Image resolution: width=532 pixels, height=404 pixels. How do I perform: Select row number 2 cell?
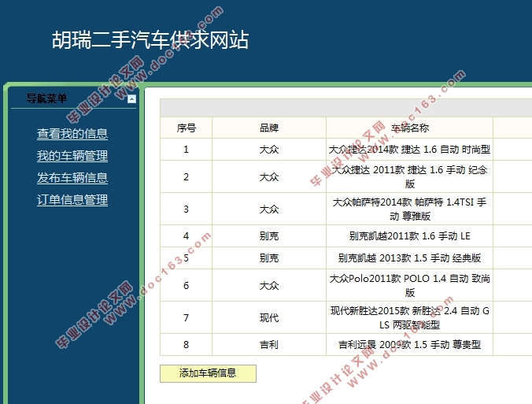(x=187, y=177)
